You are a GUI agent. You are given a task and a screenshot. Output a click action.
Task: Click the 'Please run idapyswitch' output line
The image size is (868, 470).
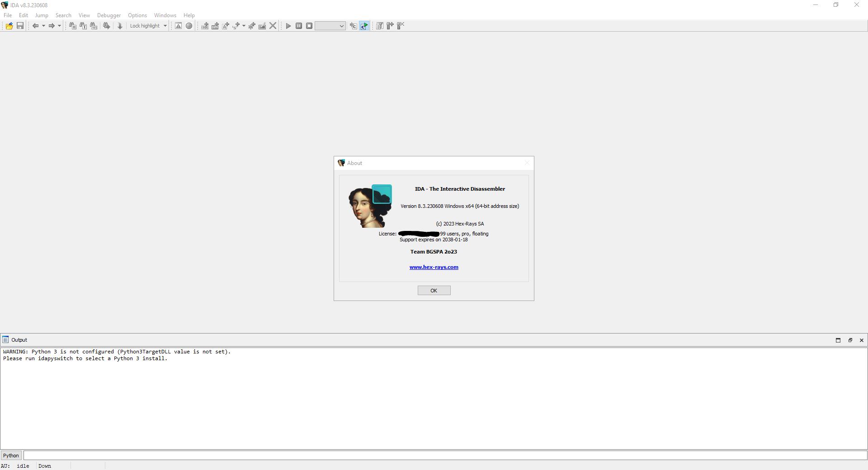[x=85, y=358]
